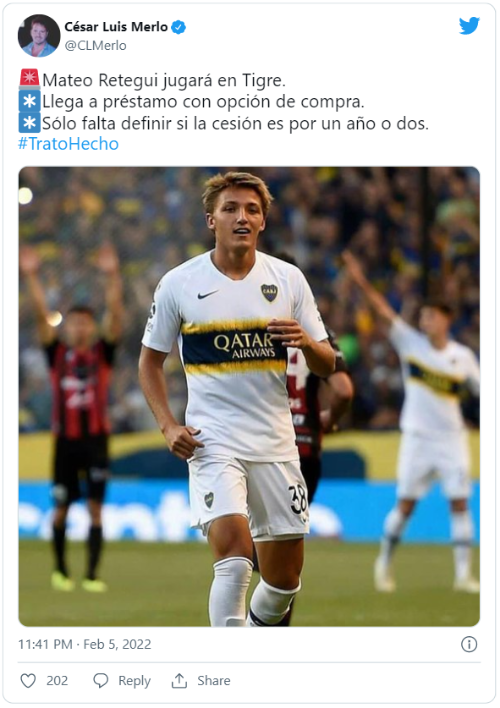Open the tweet info circle icon
Image resolution: width=500 pixels, height=708 pixels.
pos(469,644)
